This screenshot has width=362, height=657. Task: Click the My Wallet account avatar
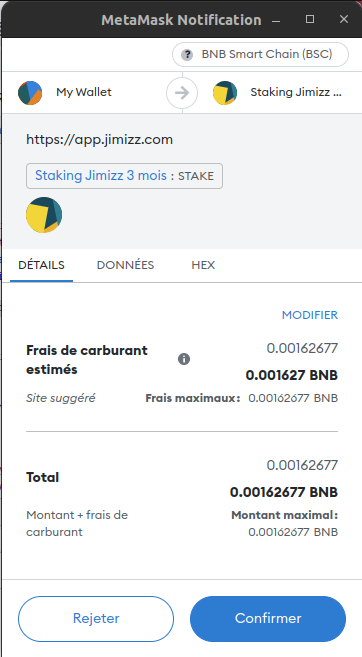pyautogui.click(x=30, y=93)
